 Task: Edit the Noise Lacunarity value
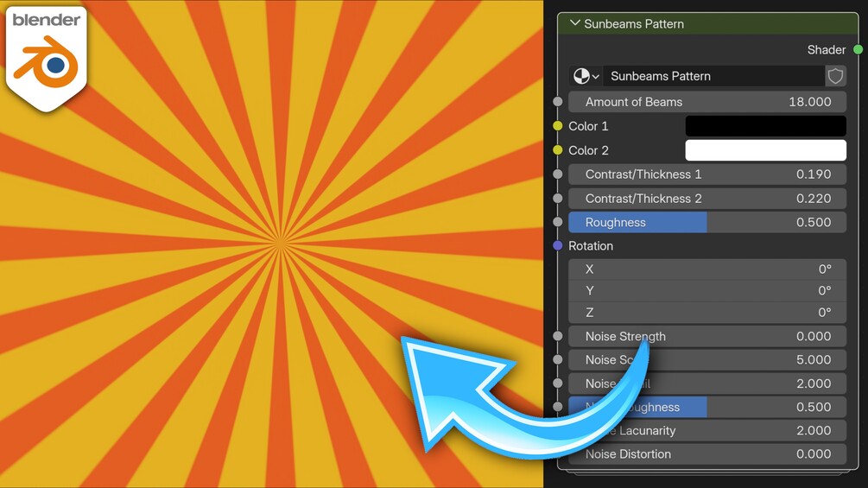click(x=706, y=430)
